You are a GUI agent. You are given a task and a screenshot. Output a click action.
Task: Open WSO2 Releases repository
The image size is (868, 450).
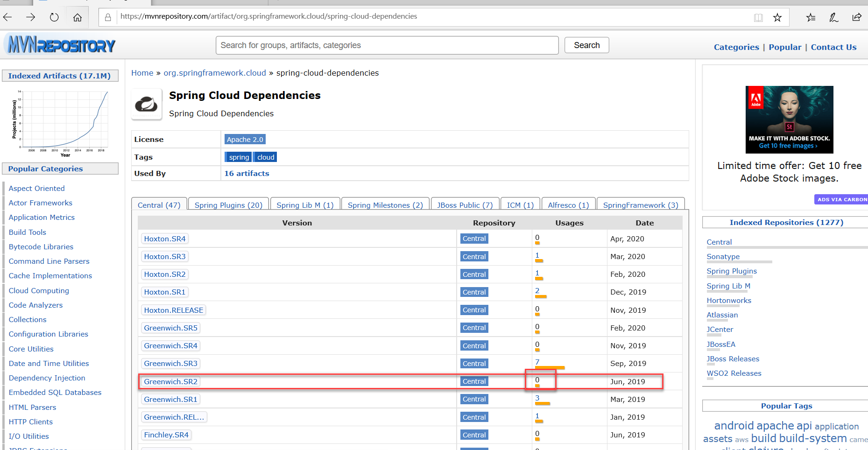point(734,373)
